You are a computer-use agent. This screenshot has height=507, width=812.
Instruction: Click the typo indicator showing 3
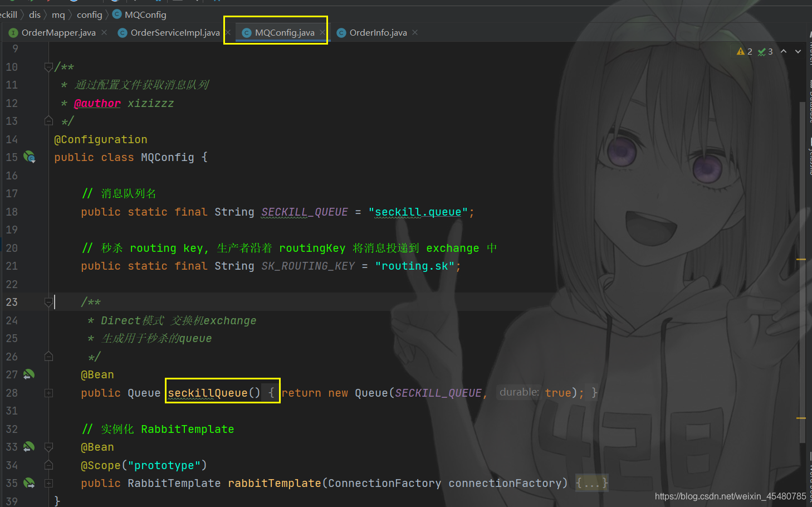pos(765,51)
